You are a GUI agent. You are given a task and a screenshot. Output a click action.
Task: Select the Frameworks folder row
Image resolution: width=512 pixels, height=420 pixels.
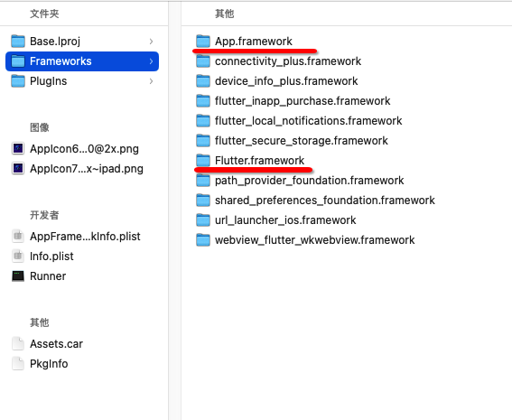pos(82,61)
